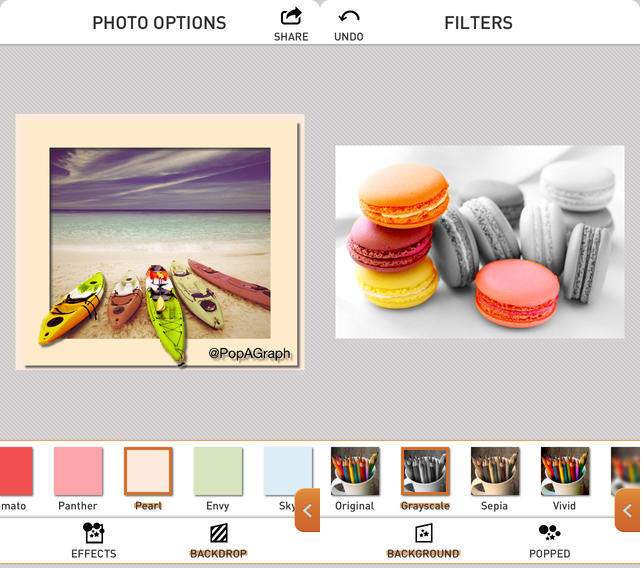Select the Backdrop striped icon

[218, 533]
